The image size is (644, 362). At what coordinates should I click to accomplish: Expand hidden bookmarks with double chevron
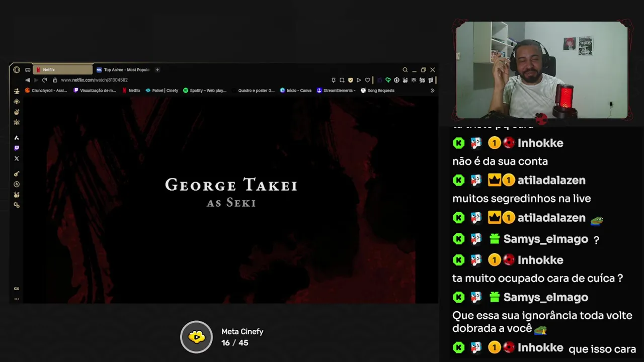(x=432, y=90)
